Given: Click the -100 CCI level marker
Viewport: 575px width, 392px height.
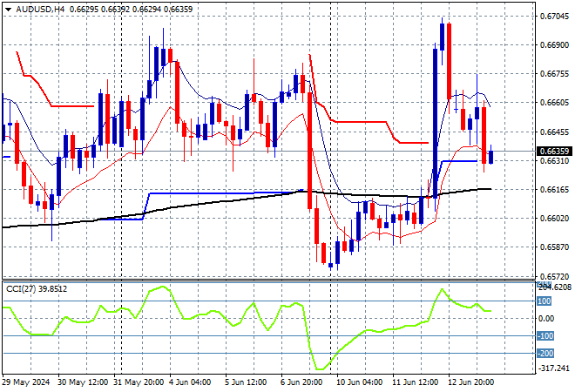Looking at the screenshot, I should coord(545,336).
